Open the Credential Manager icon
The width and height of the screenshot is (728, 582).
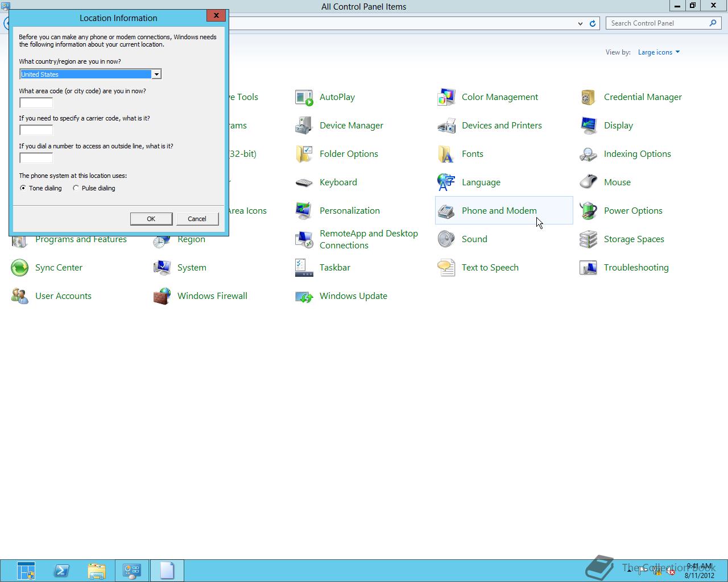tap(589, 97)
